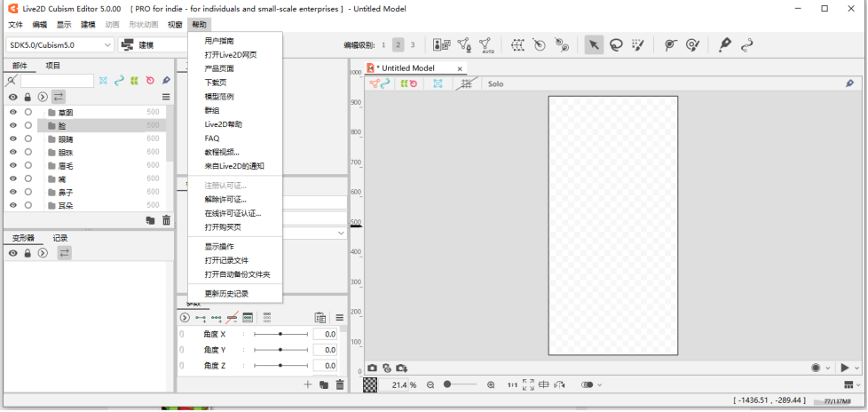
Task: Click the 角度 Z value field
Action: [325, 366]
